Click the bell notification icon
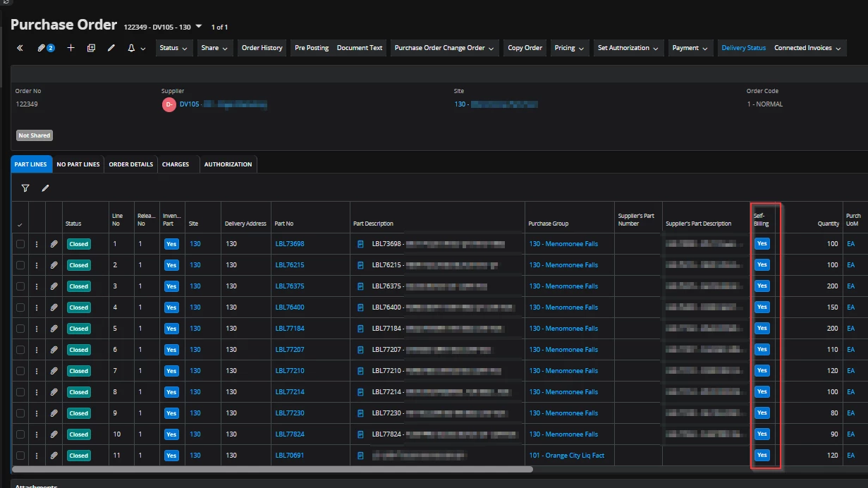Viewport: 868px width, 488px height. pyautogui.click(x=131, y=48)
